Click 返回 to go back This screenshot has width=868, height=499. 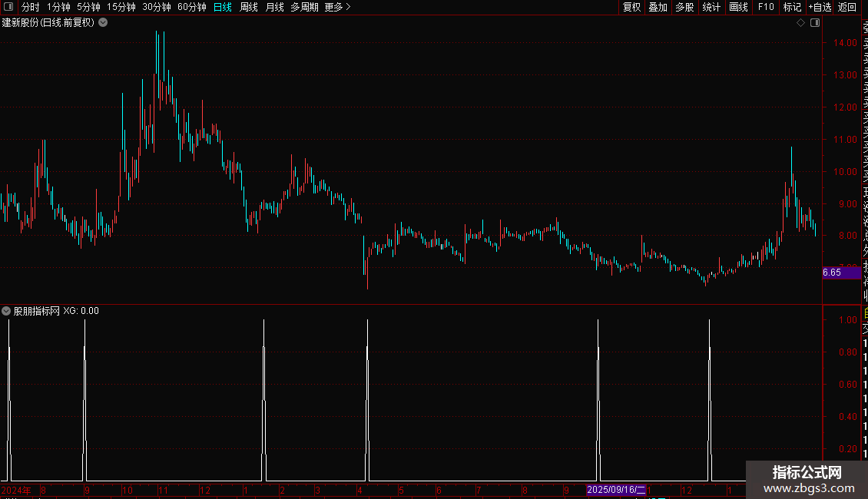point(847,7)
